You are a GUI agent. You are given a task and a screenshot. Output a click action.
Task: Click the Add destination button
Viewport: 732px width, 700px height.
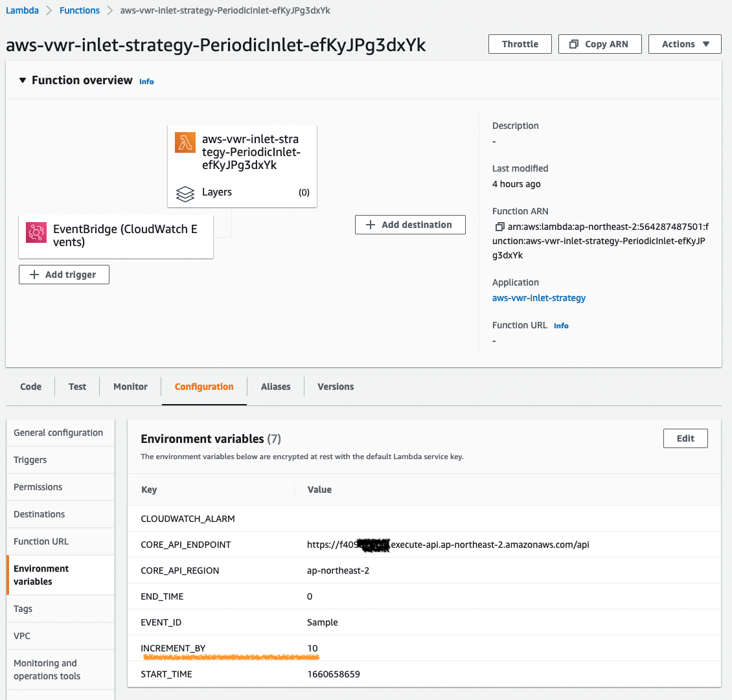point(410,225)
